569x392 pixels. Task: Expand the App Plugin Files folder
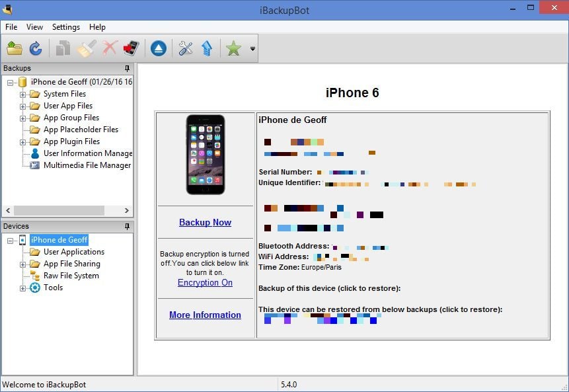tap(22, 142)
